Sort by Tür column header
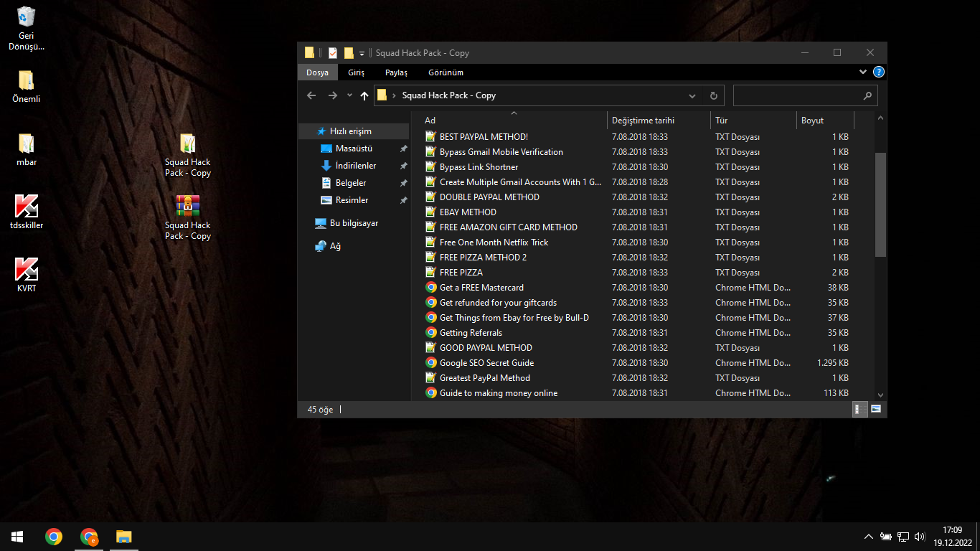This screenshot has height=551, width=980. pos(753,121)
